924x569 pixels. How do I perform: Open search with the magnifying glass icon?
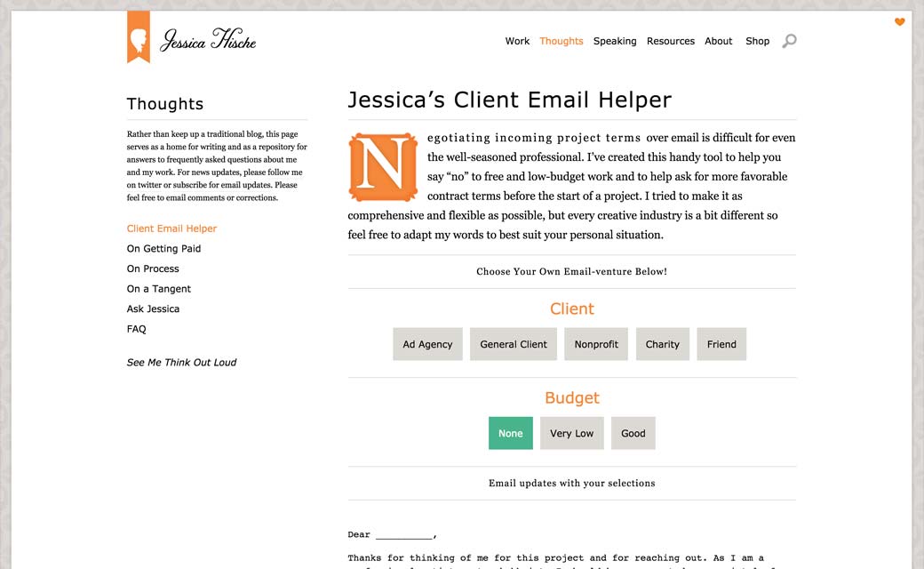789,41
